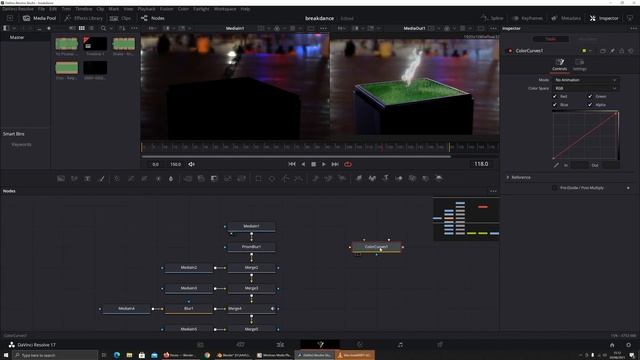Add a Background tool from toolbar
The height and width of the screenshot is (360, 640).
[x=61, y=178]
